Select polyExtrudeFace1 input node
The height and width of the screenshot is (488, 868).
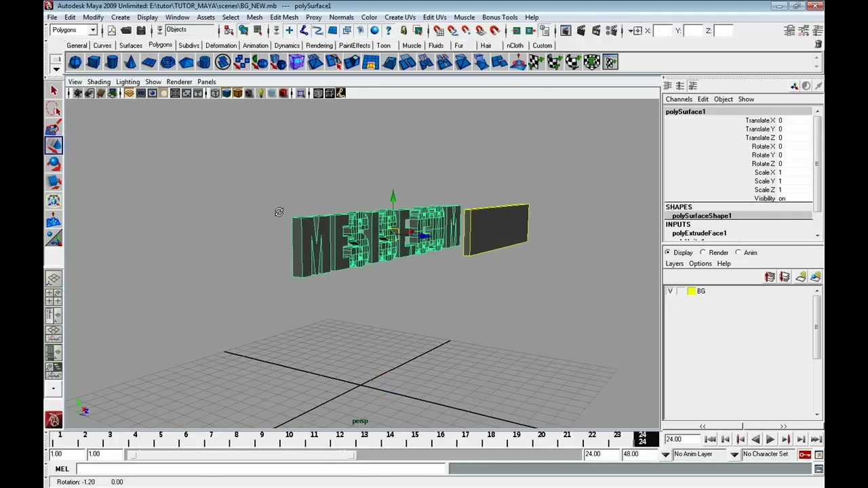click(699, 233)
